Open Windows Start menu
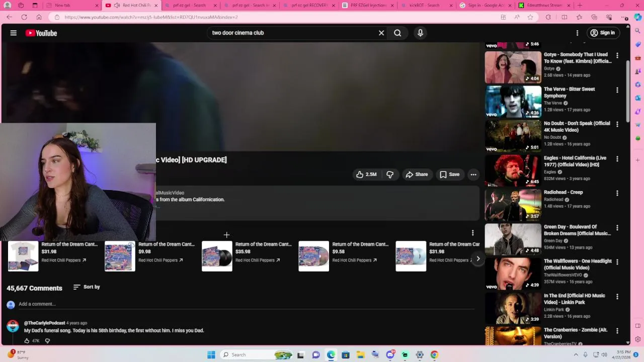 211,355
